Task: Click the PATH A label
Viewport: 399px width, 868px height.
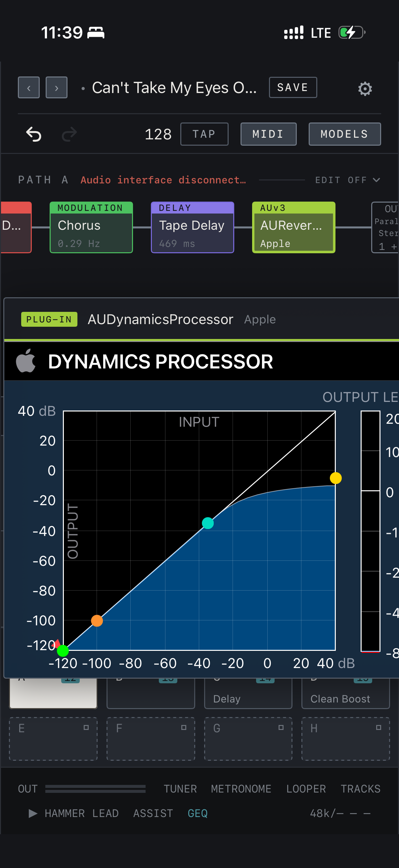Action: tap(43, 180)
